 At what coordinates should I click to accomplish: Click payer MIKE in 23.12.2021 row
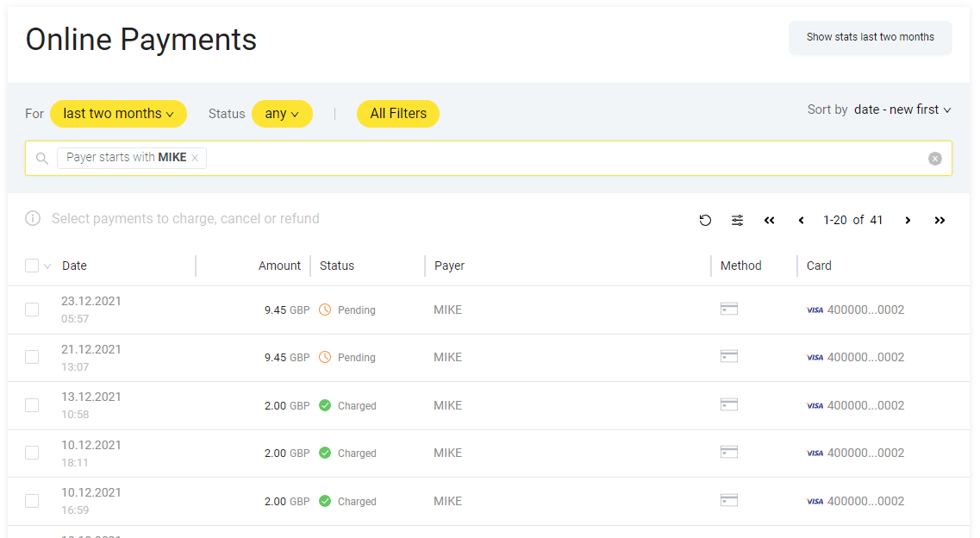coord(447,310)
